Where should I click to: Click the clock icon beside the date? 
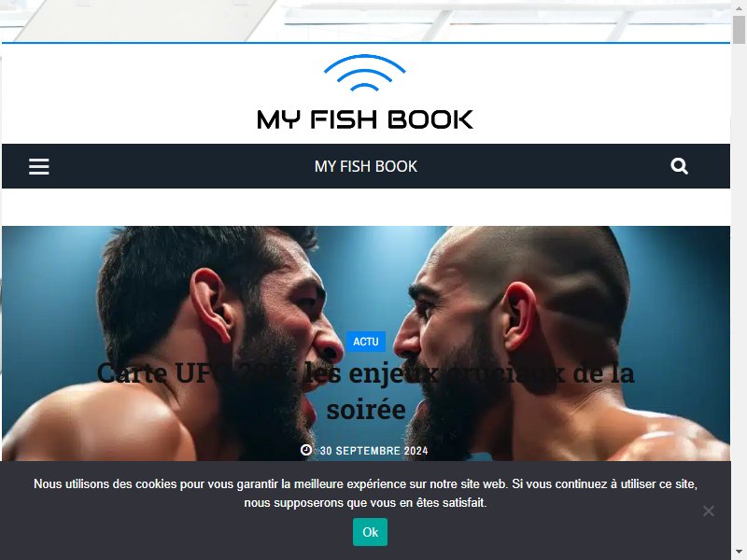(306, 450)
